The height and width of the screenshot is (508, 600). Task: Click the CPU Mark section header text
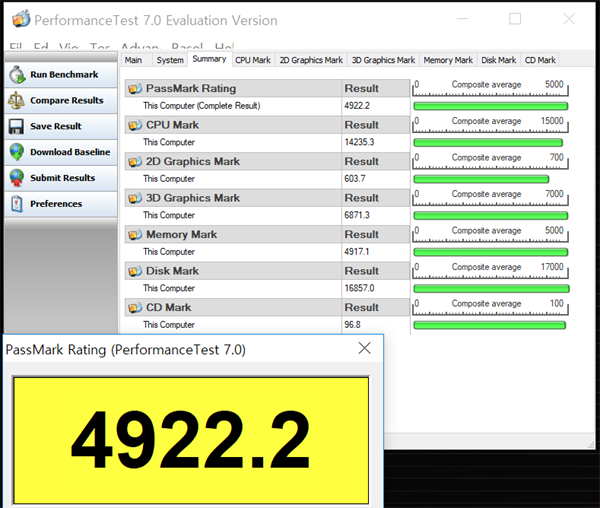click(x=172, y=125)
